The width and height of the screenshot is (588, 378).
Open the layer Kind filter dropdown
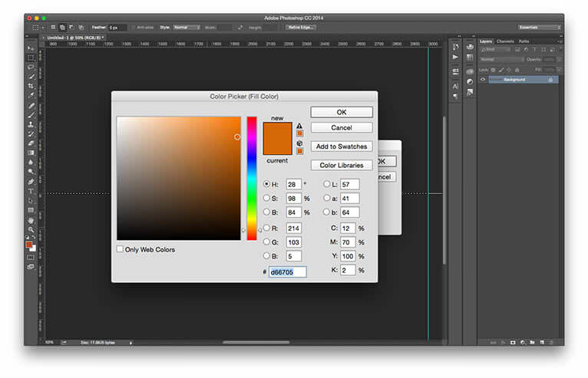(495, 49)
